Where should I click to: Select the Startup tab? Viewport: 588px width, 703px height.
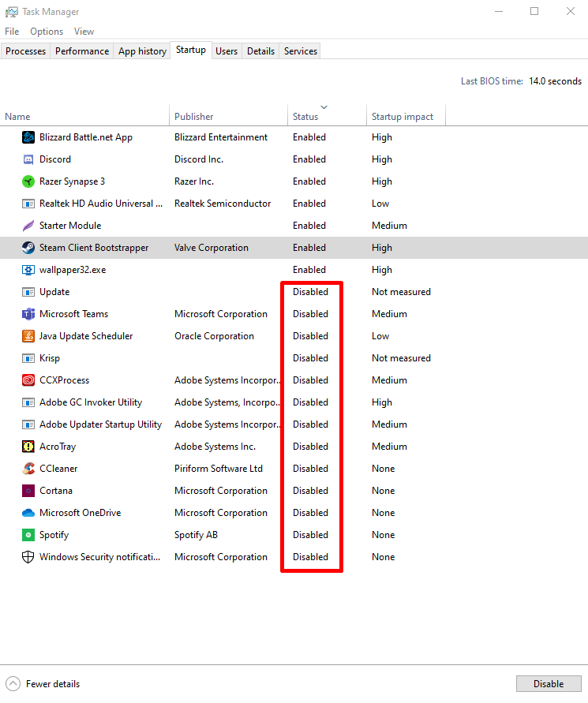[191, 50]
